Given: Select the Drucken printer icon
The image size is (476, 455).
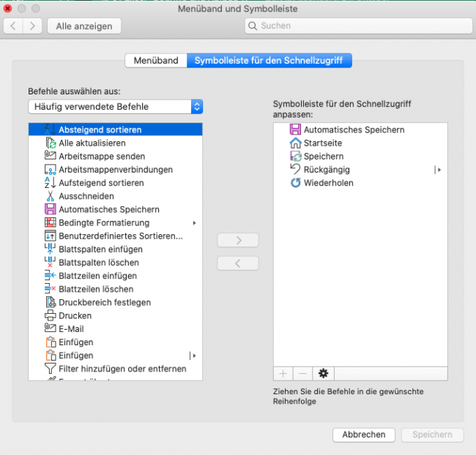Looking at the screenshot, I should pos(51,316).
